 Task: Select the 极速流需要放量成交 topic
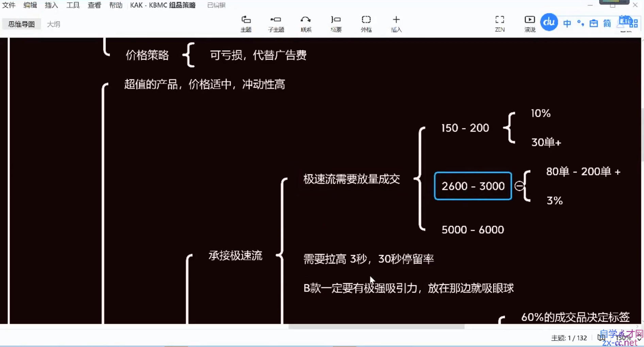351,179
